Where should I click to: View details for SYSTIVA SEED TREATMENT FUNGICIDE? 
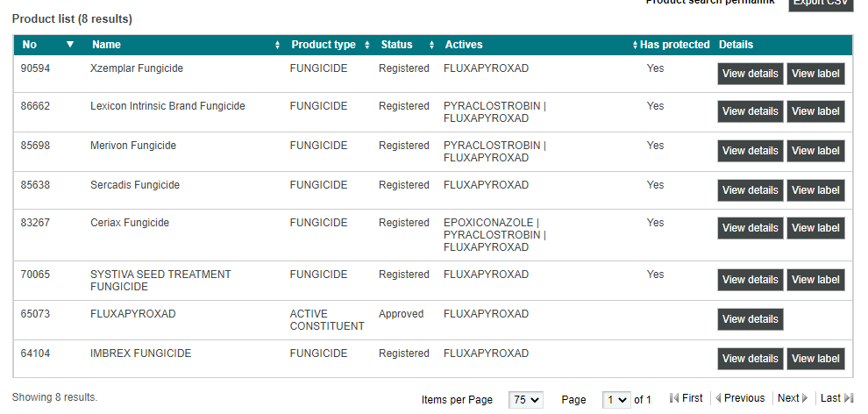click(750, 280)
